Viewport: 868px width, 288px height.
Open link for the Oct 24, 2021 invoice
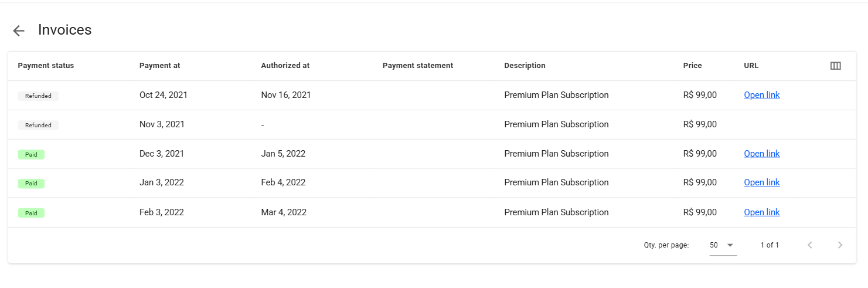pos(761,95)
